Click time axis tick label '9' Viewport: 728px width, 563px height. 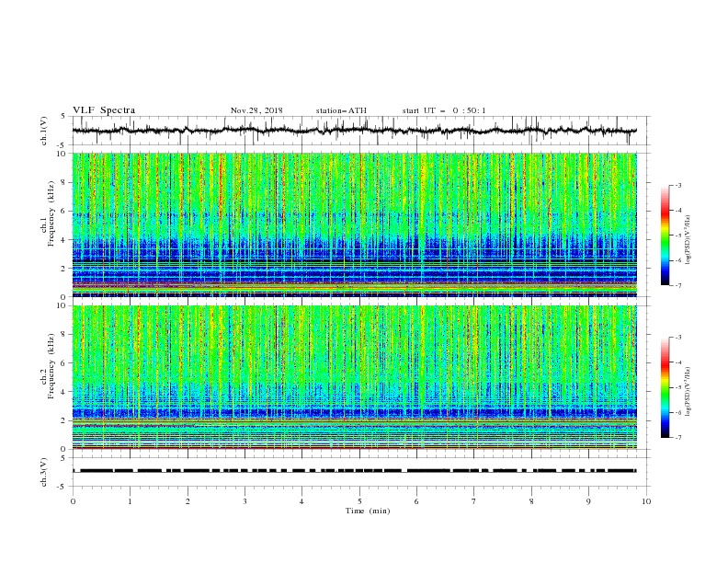coord(588,501)
